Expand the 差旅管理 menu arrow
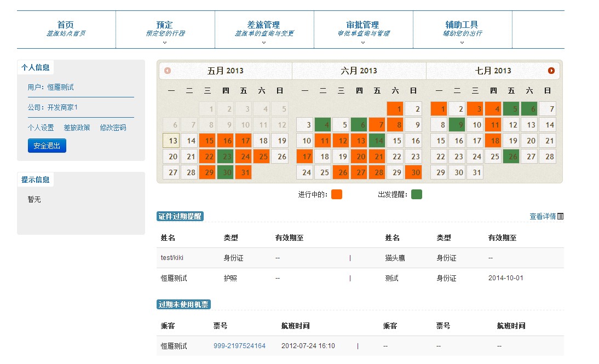This screenshot has width=599, height=364. (264, 42)
